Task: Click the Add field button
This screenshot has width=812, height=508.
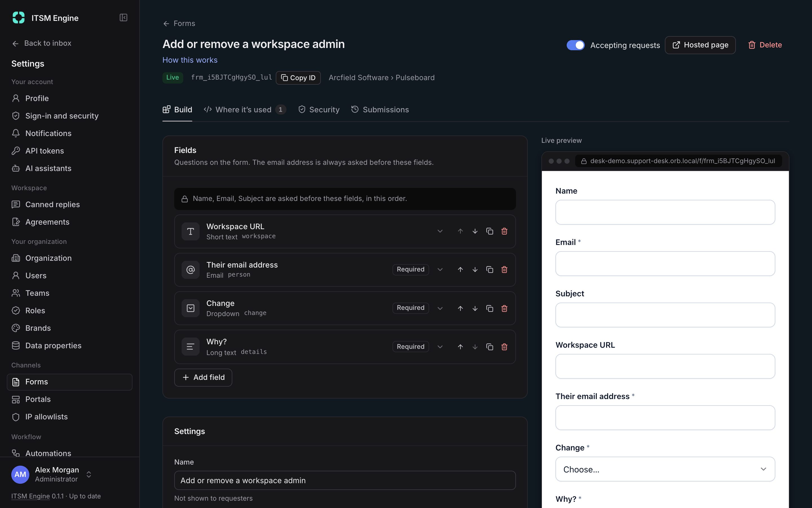Action: pos(203,377)
